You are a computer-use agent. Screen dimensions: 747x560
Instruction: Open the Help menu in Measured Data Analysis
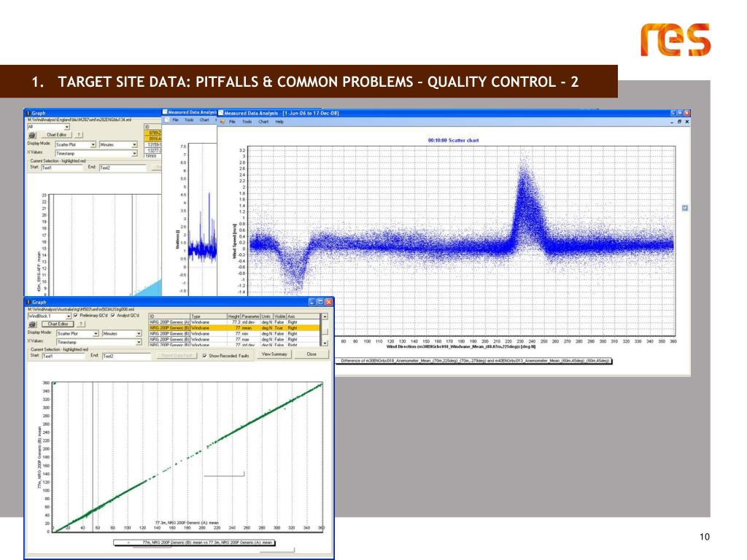(279, 122)
